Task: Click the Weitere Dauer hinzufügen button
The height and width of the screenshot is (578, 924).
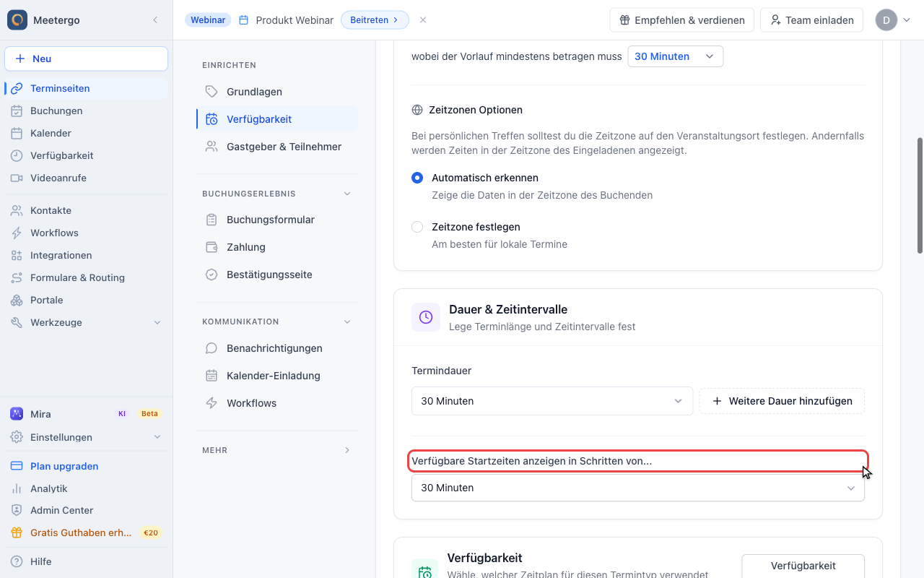Action: (x=782, y=401)
